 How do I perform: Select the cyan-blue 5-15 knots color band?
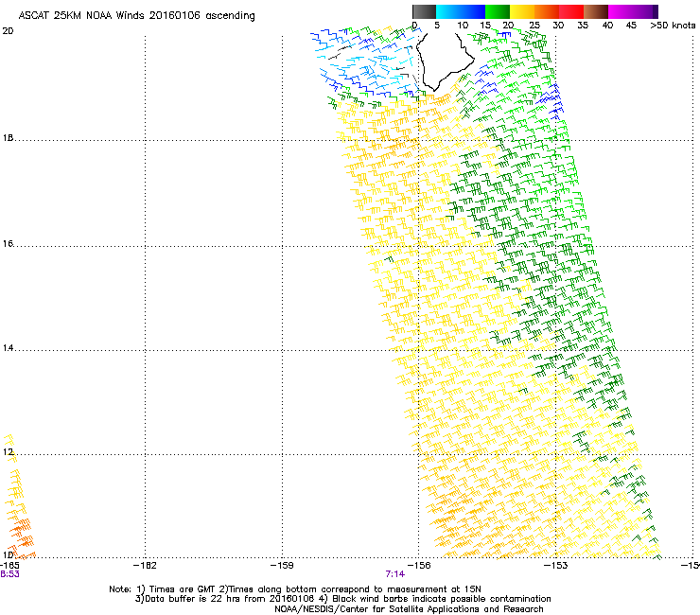(x=461, y=11)
